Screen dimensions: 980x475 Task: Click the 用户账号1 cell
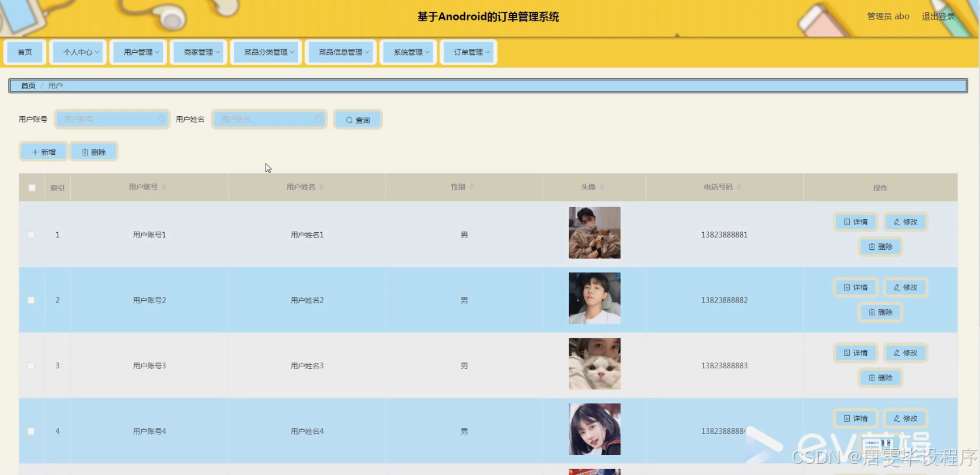[x=149, y=235]
